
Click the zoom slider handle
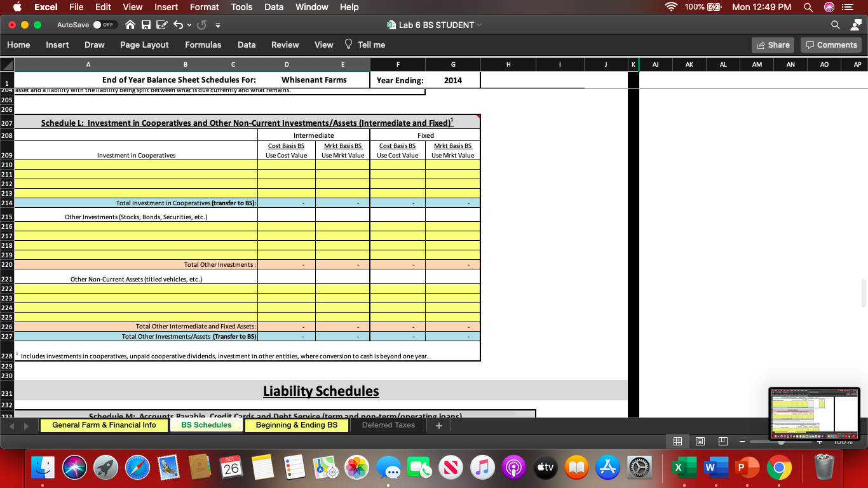pos(781,441)
